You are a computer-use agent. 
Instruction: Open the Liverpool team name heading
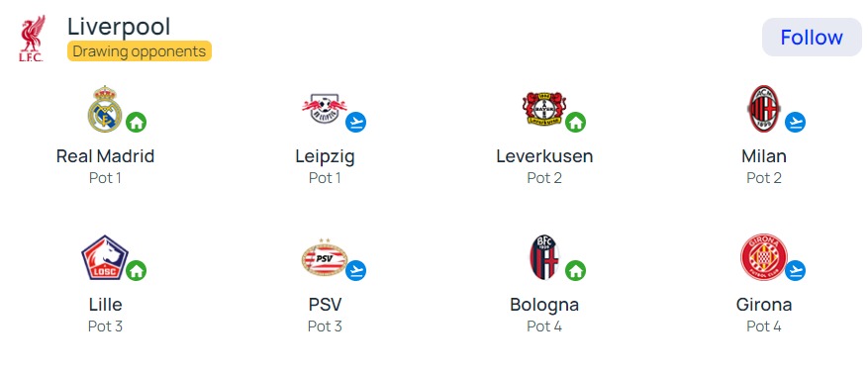[119, 27]
